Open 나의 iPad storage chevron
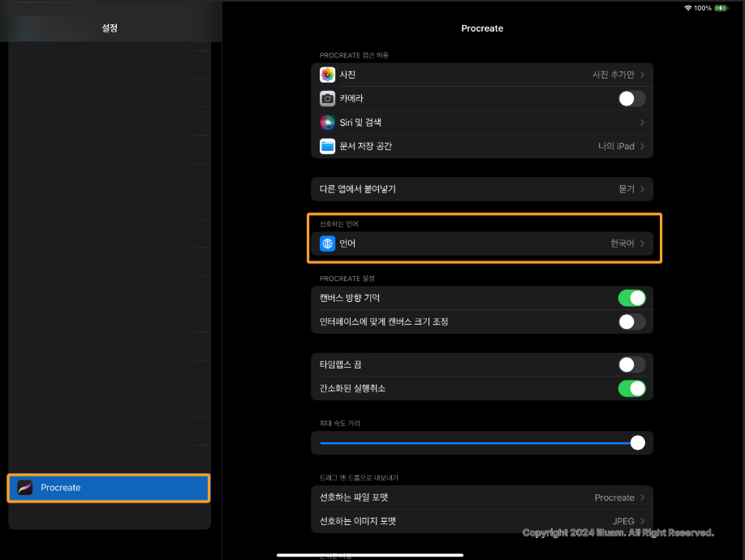Screen dimensions: 745x560 tap(642, 146)
